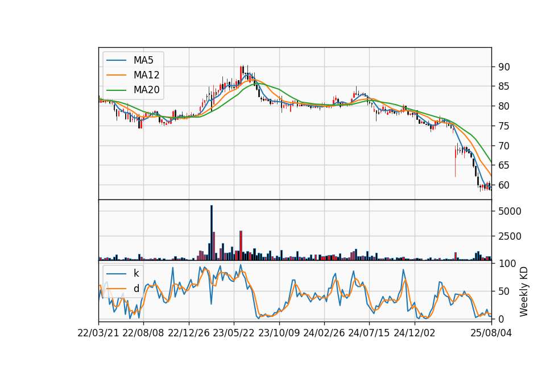Click the price axis value 85
546x392 pixels.
(504, 86)
